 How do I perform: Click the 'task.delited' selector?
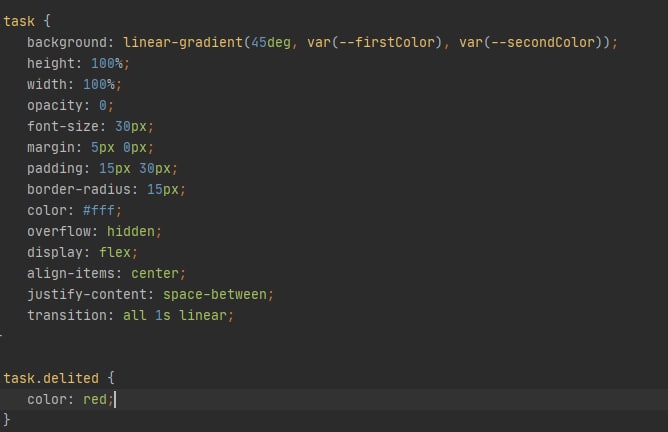(51, 378)
